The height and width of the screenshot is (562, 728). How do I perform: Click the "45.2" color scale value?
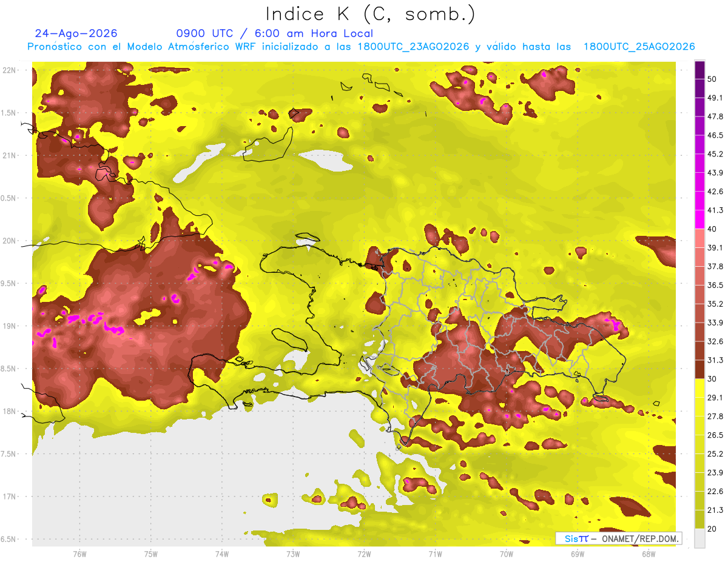[715, 154]
